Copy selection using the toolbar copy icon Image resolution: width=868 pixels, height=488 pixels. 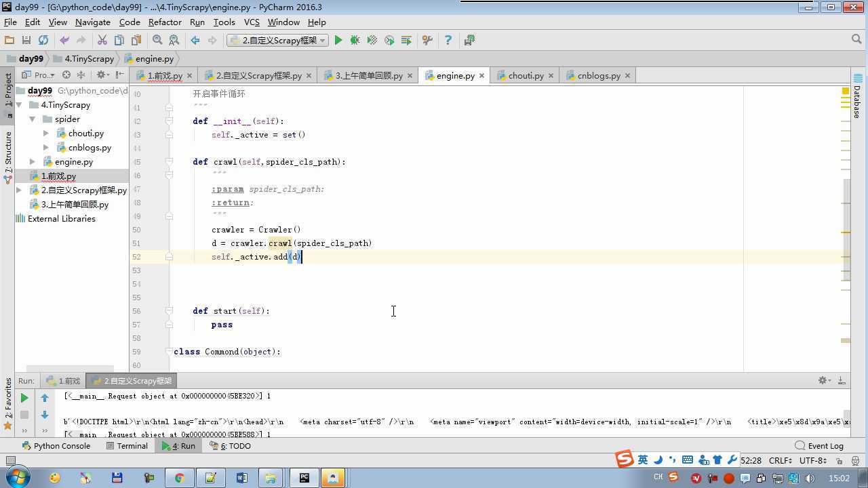coord(119,41)
